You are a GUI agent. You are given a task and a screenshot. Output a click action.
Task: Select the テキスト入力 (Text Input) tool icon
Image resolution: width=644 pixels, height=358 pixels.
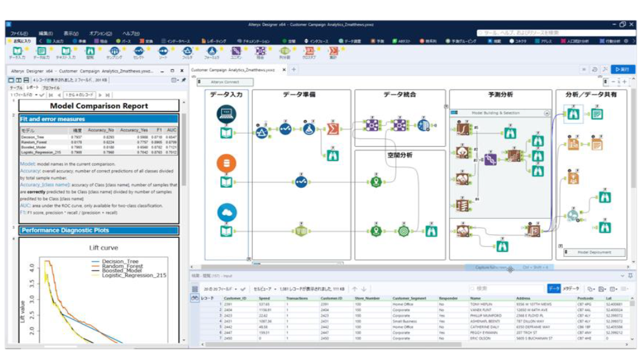point(66,51)
